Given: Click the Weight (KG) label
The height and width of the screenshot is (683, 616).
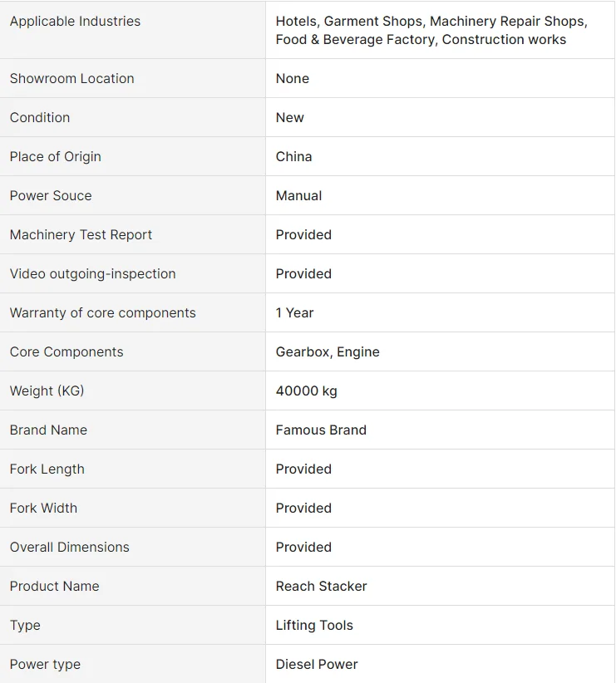Looking at the screenshot, I should click(47, 391).
